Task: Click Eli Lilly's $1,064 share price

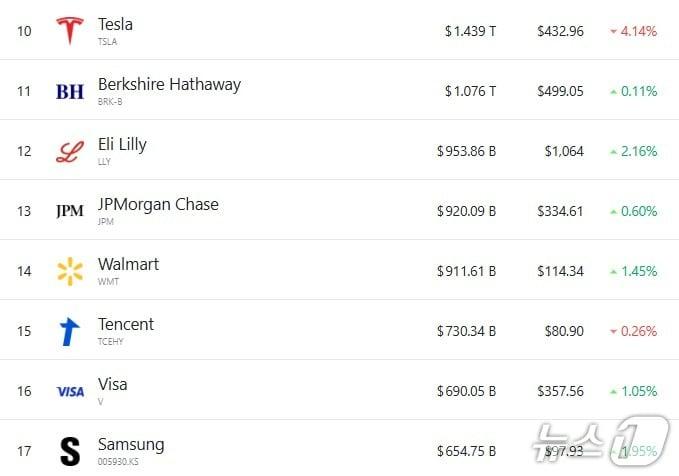Action: tap(564, 151)
